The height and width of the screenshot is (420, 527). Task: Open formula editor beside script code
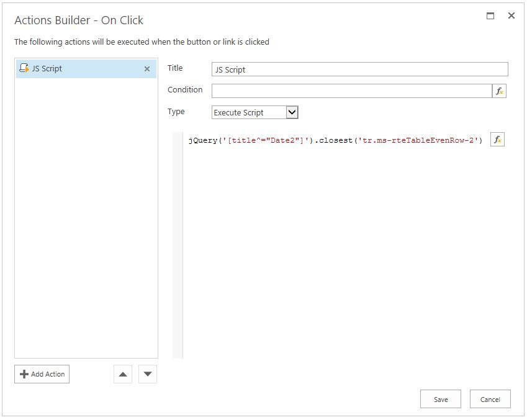(497, 140)
